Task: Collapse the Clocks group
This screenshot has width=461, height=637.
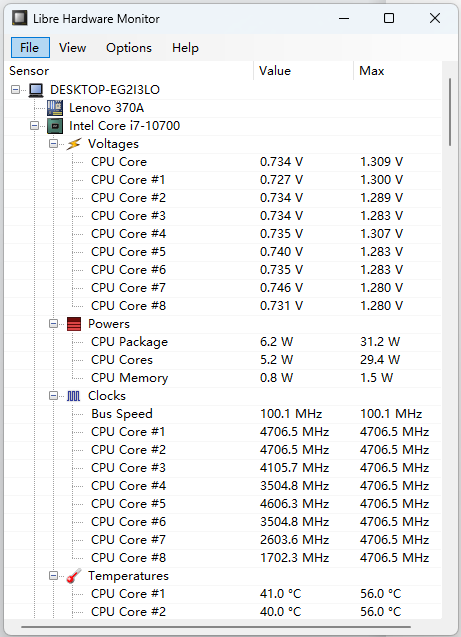Action: click(x=53, y=396)
